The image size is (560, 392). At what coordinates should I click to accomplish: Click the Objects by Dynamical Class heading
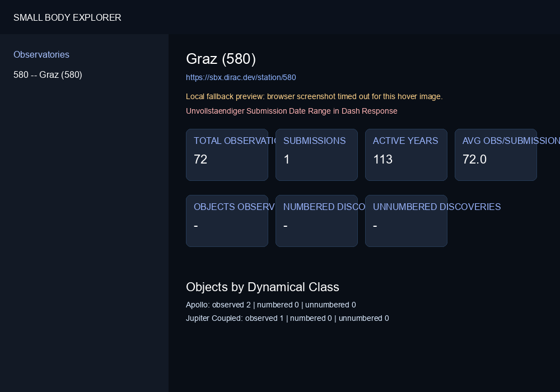pyautogui.click(x=263, y=287)
